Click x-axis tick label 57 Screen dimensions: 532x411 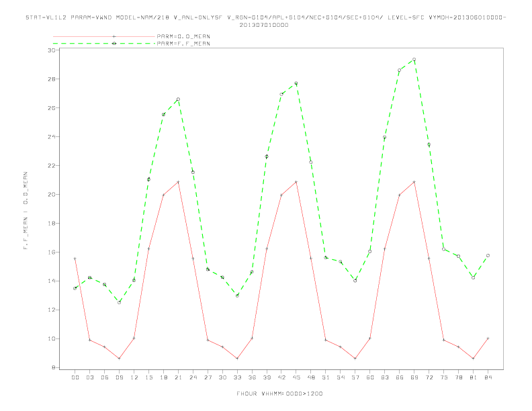tap(355, 377)
